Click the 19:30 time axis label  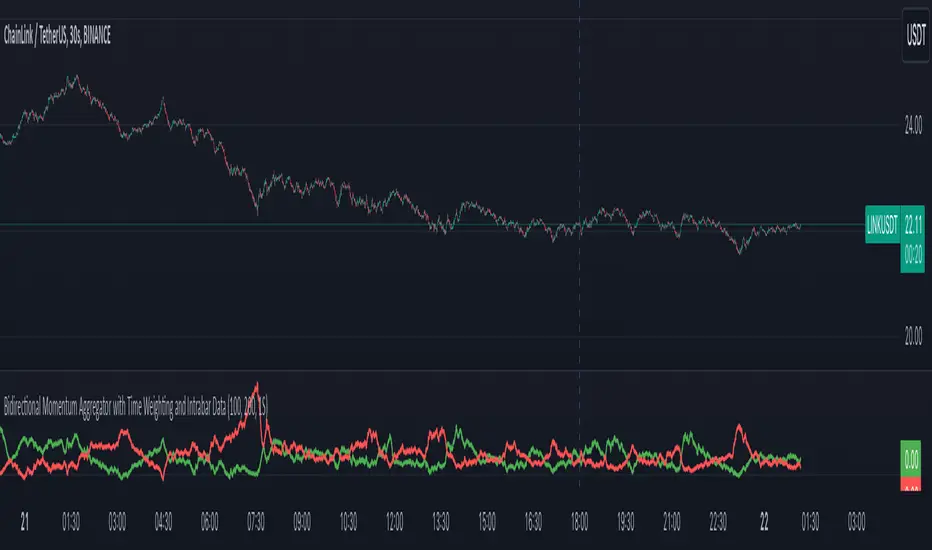[625, 522]
